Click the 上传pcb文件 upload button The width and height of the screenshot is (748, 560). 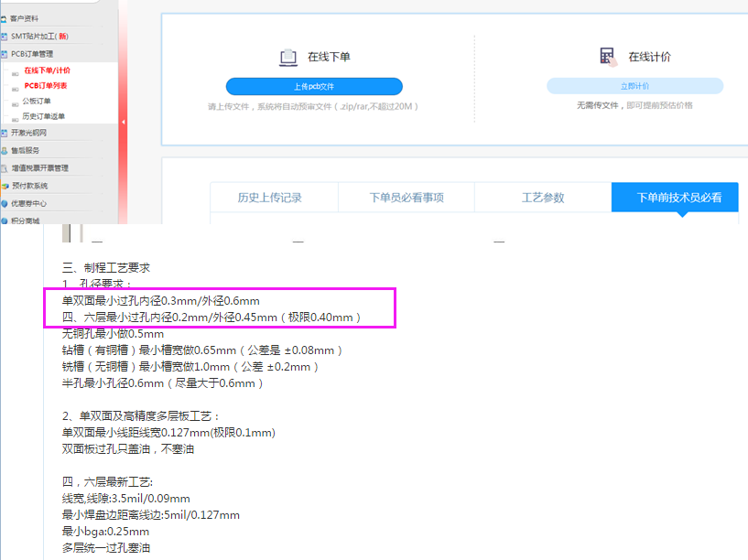[314, 87]
